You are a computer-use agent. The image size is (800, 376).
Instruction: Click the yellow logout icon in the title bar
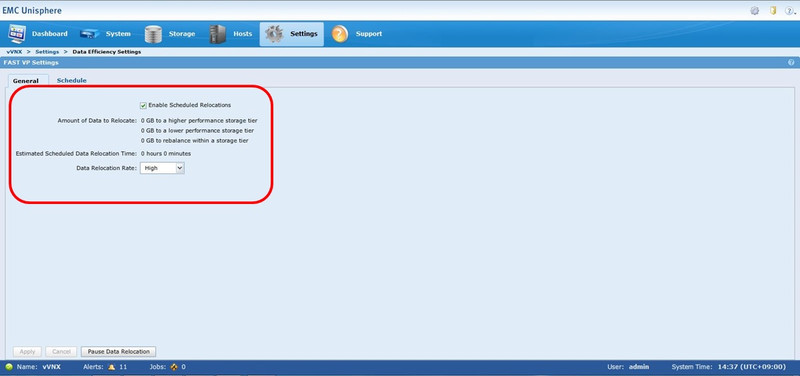[773, 11]
